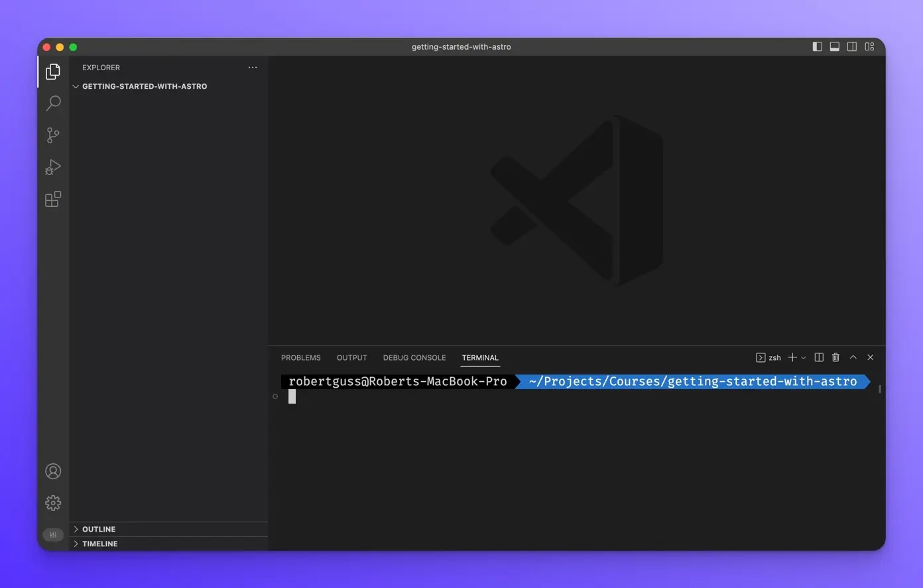Open Customize Layout options

tap(869, 46)
